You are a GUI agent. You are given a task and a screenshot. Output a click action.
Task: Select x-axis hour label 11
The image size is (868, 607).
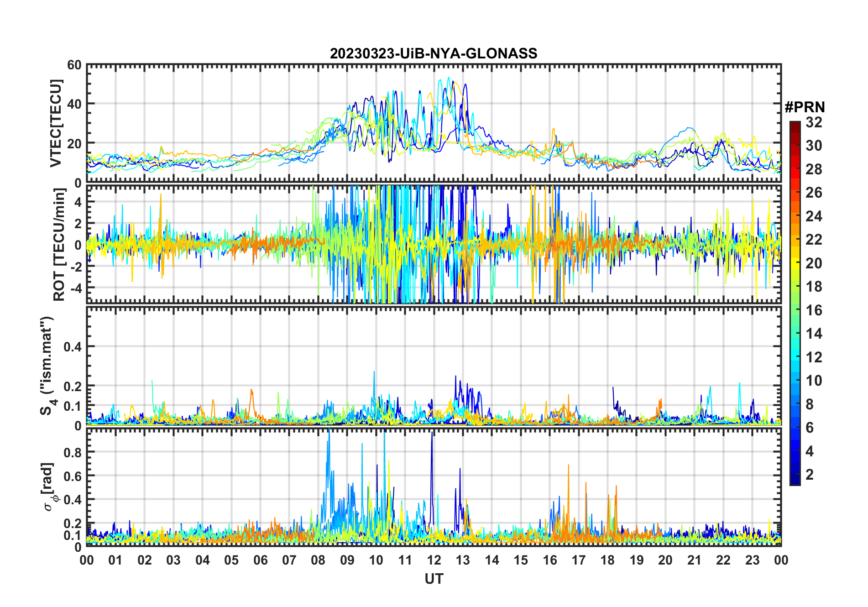pyautogui.click(x=405, y=560)
